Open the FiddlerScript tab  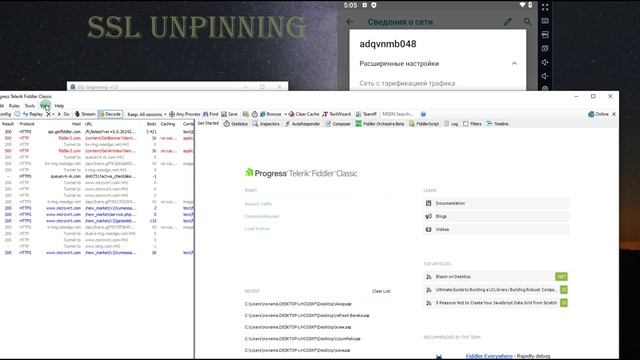424,124
